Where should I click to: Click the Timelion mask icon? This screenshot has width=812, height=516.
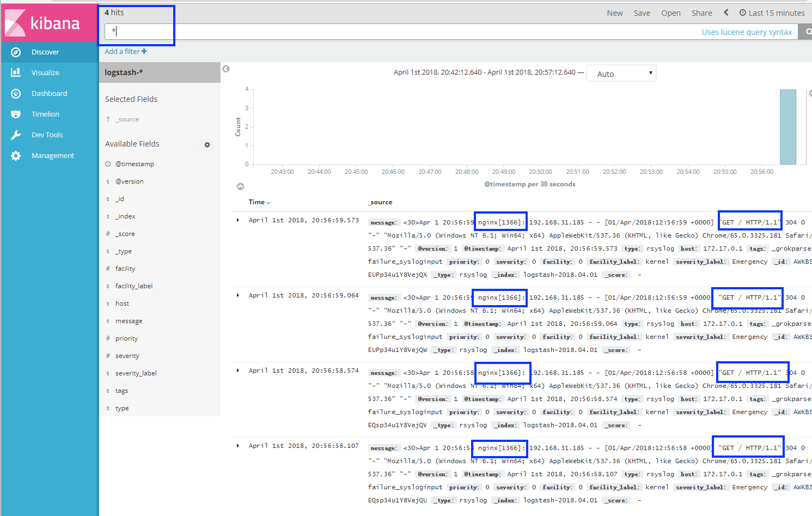point(16,114)
